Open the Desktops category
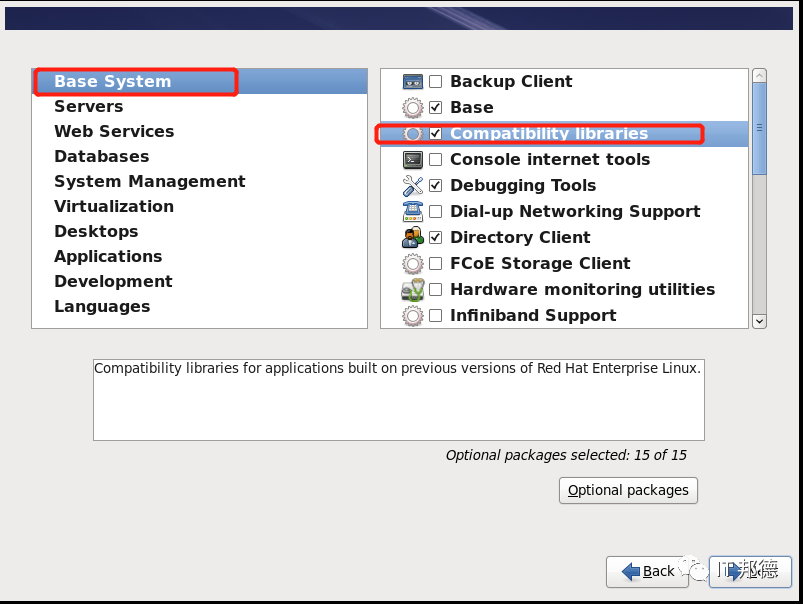The image size is (803, 604). tap(96, 232)
